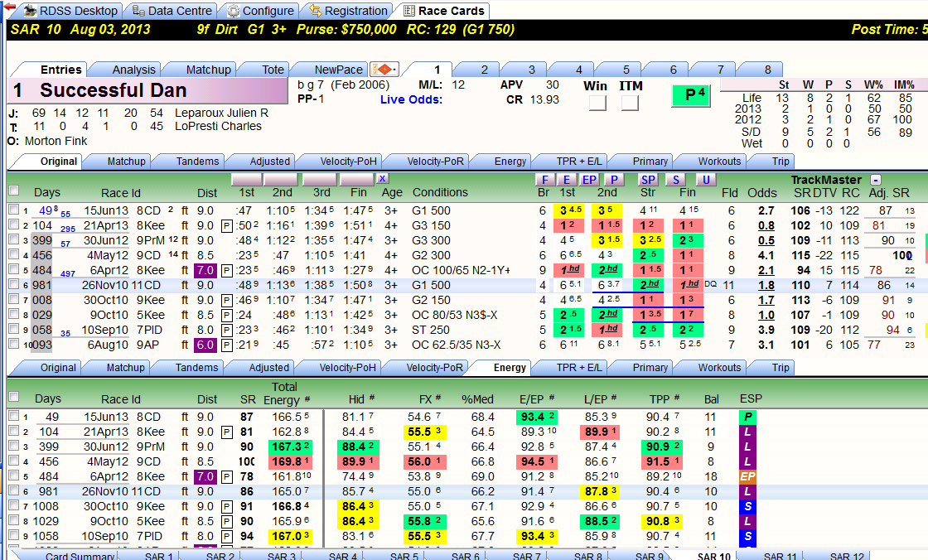Screen dimensions: 928x560
Task: Toggle the P indicator on 21Apr13 row
Action: (226, 225)
